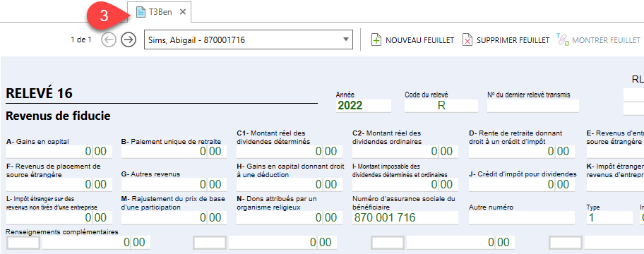This screenshot has width=644, height=254.
Task: Delete the slip with SUPPRIMER FEUILLET
Action: 506,40
